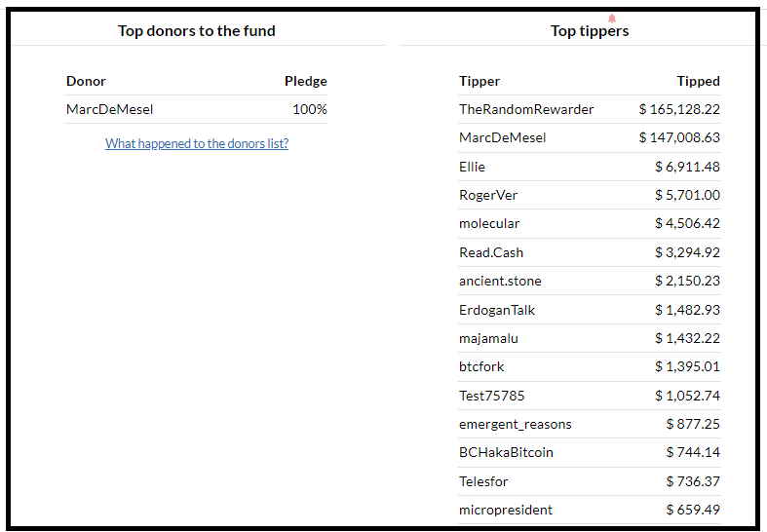Image resolution: width=767 pixels, height=532 pixels.
Task: Open btcfork tipper profile
Action: tap(481, 366)
